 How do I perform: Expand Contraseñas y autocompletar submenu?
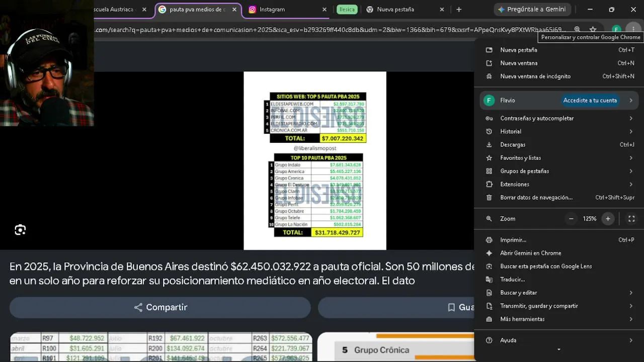coord(631,119)
